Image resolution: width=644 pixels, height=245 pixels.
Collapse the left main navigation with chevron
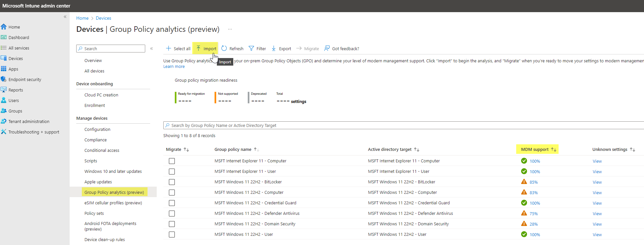[65, 17]
